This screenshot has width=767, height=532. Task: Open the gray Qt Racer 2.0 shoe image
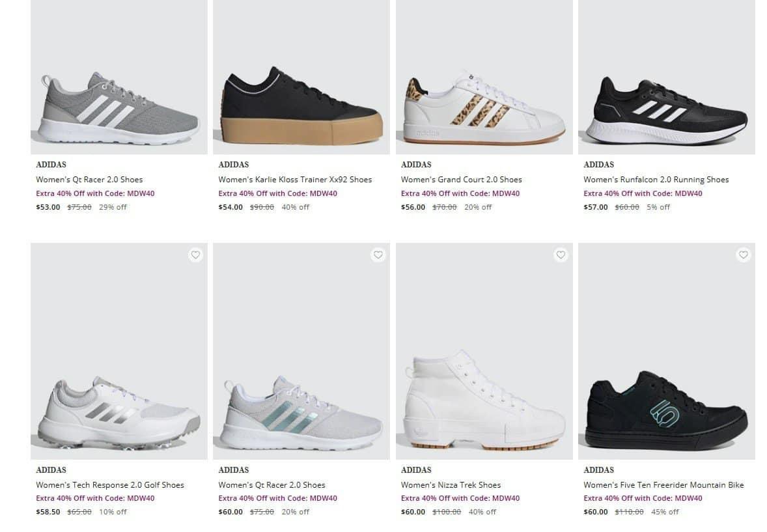[119, 107]
